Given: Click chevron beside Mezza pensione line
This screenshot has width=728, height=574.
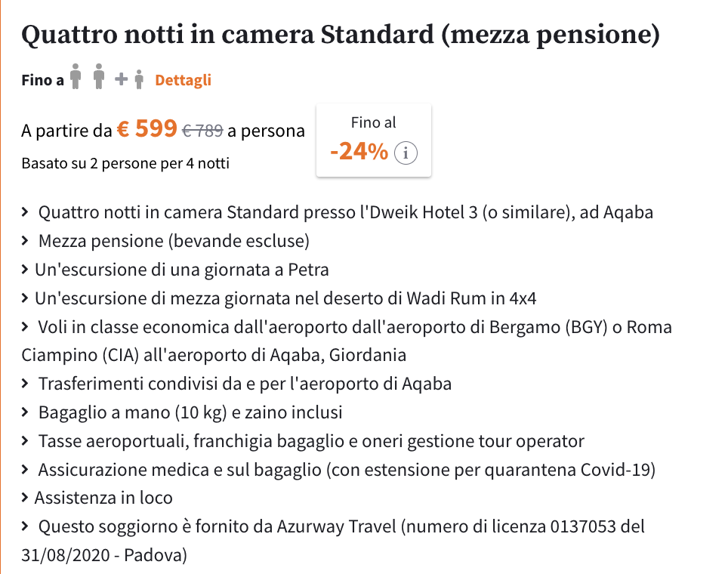Looking at the screenshot, I should click(x=25, y=241).
